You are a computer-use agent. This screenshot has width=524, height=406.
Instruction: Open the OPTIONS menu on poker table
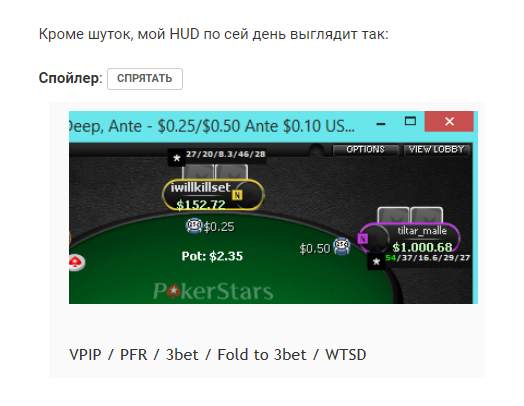tap(366, 149)
